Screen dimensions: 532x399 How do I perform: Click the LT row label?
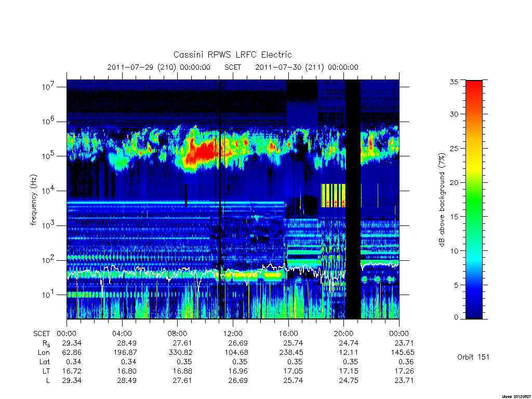46,371
